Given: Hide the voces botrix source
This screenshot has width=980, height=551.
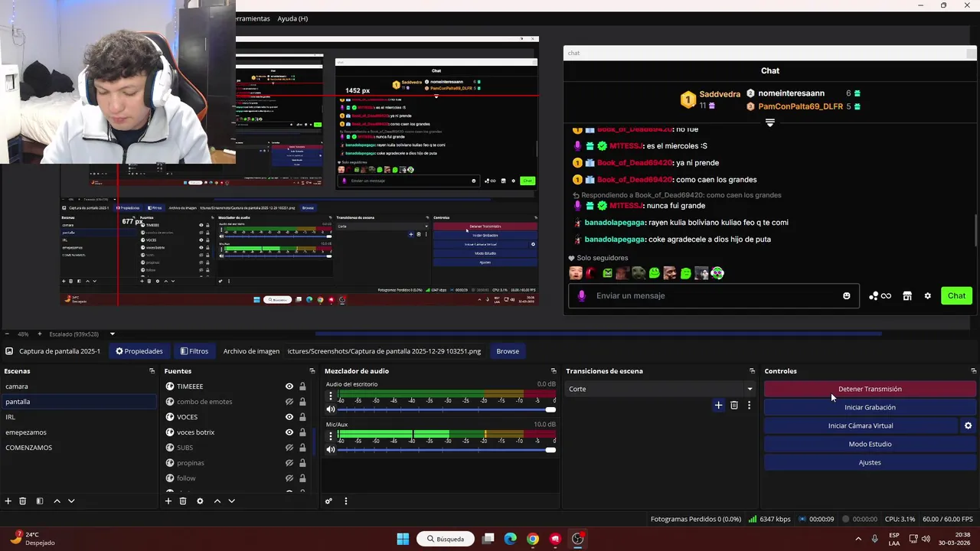Looking at the screenshot, I should pos(289,432).
